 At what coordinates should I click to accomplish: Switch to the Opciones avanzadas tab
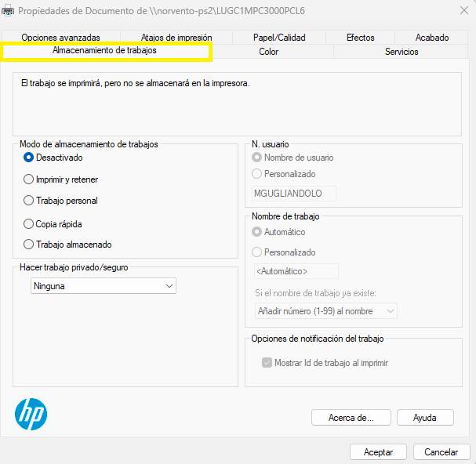click(x=60, y=38)
